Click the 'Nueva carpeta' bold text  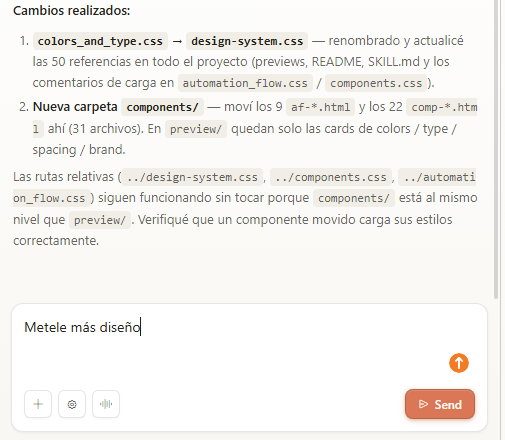(75, 107)
